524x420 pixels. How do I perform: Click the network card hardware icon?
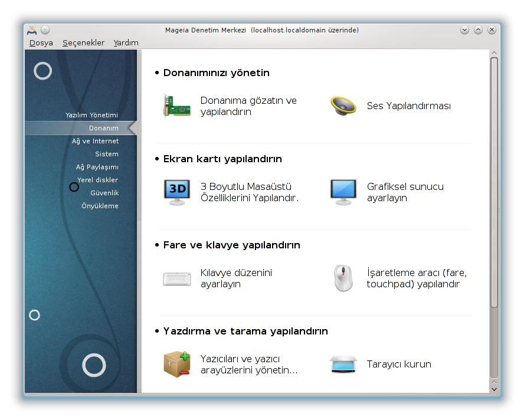point(177,106)
